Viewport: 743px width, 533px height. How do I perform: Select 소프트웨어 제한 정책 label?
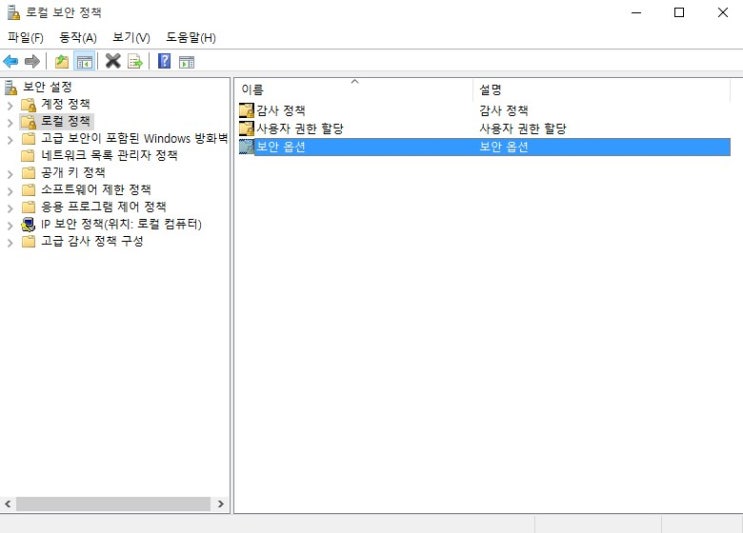96,189
